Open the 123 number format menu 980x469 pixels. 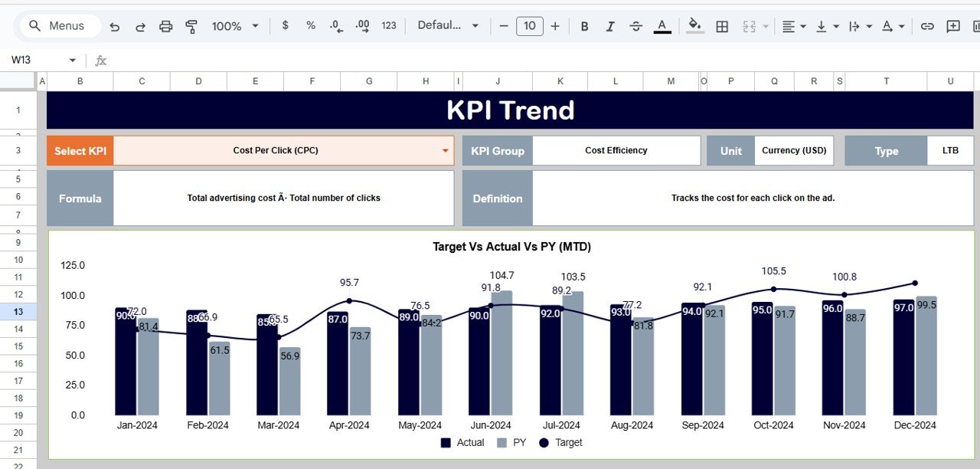click(388, 25)
